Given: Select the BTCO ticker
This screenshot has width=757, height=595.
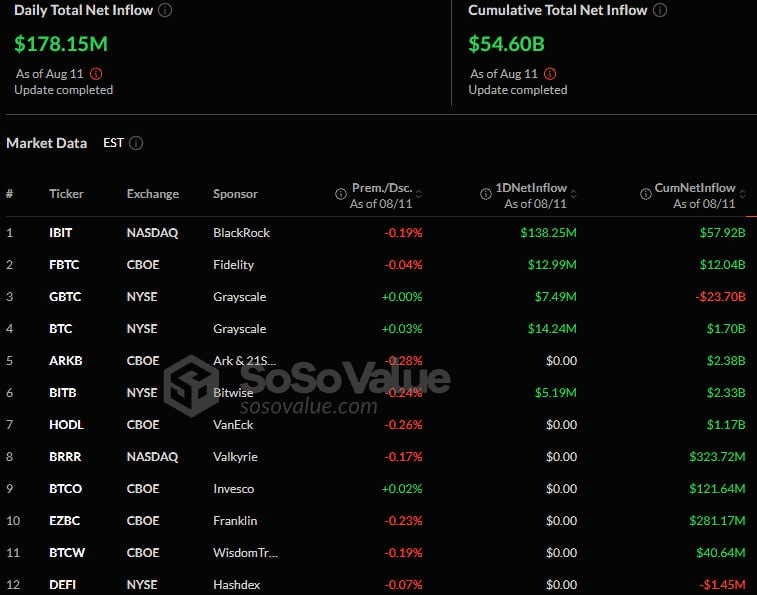Looking at the screenshot, I should [65, 489].
